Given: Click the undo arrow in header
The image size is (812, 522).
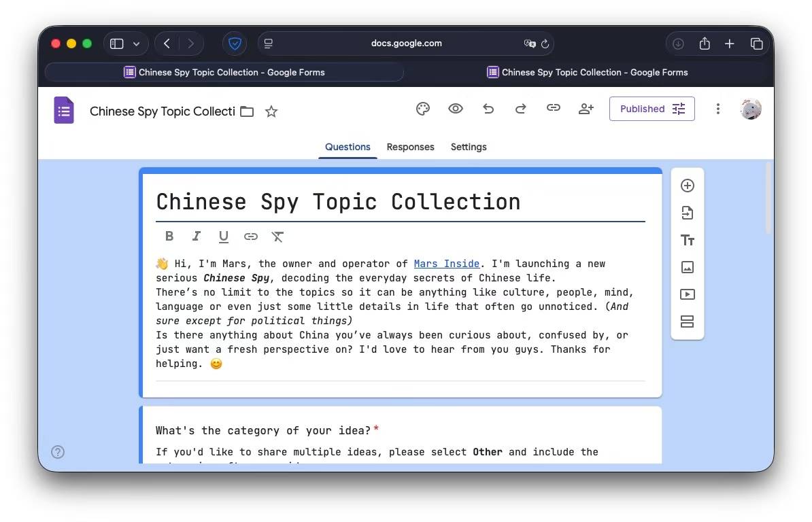Looking at the screenshot, I should 488,109.
